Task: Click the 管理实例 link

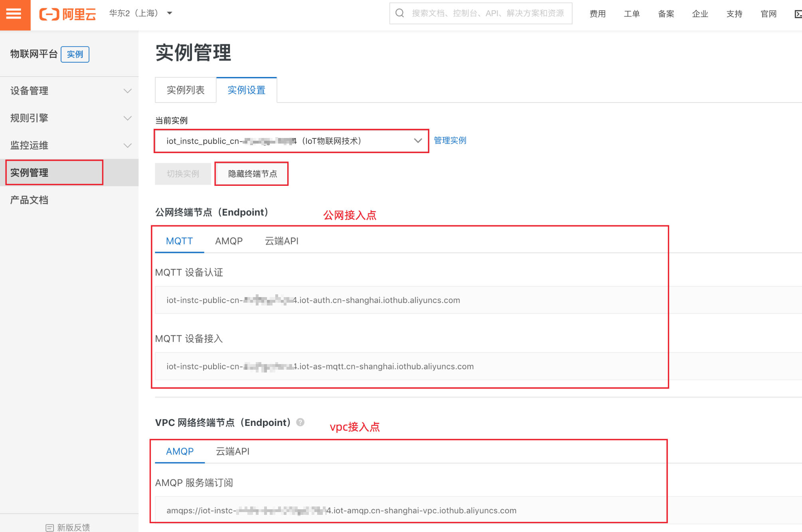Action: (450, 140)
